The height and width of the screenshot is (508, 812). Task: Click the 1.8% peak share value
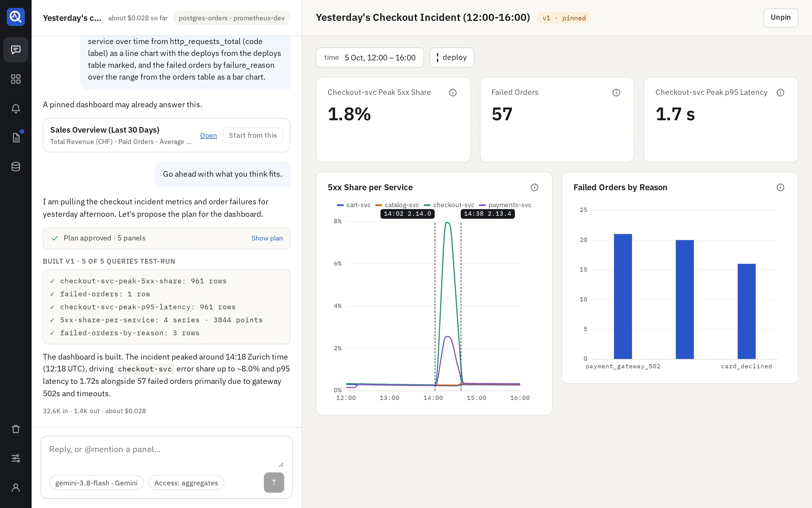pyautogui.click(x=349, y=114)
